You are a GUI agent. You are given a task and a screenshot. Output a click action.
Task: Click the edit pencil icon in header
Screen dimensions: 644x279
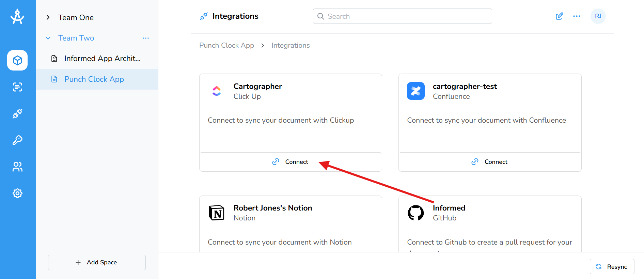(559, 16)
